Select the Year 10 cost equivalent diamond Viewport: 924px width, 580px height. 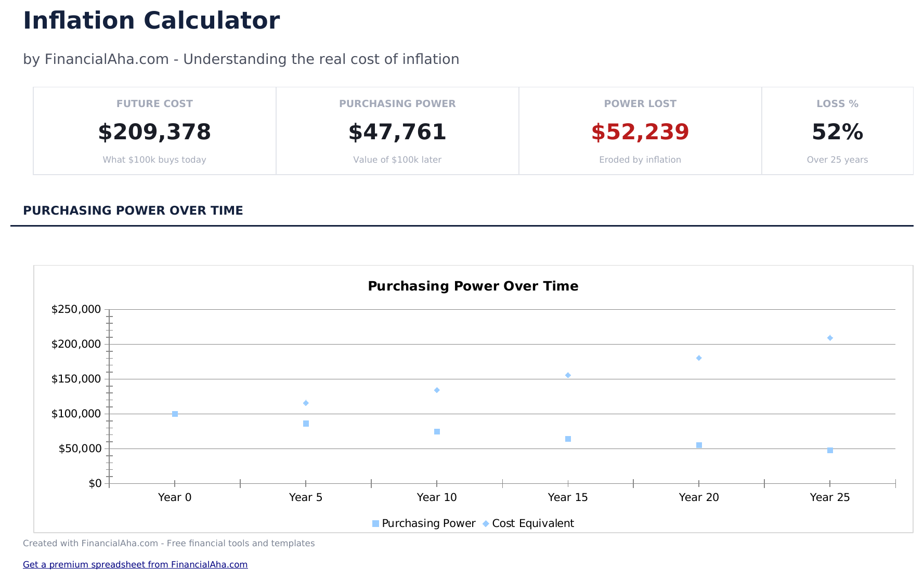tap(437, 390)
